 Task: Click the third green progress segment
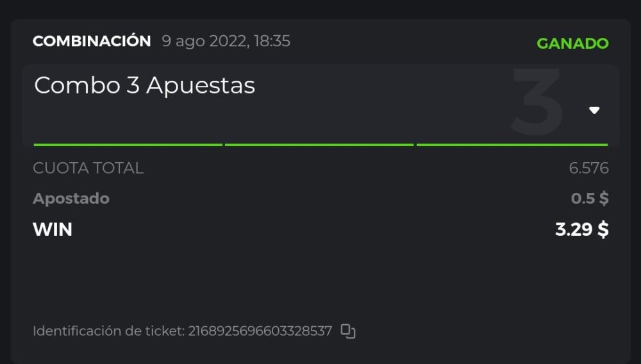(x=512, y=145)
